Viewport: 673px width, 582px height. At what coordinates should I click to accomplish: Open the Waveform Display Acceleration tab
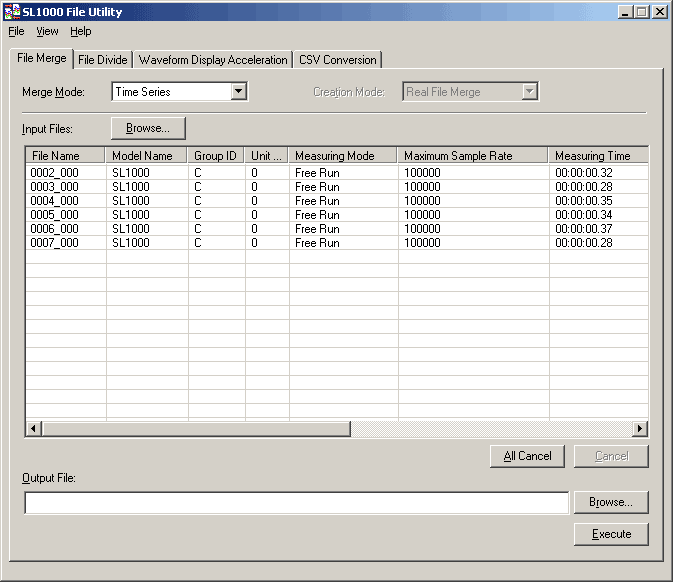213,60
